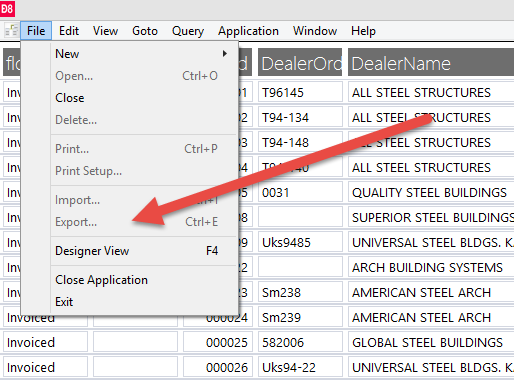Open the Application menu
Screen dimensions: 514x381
tap(248, 31)
